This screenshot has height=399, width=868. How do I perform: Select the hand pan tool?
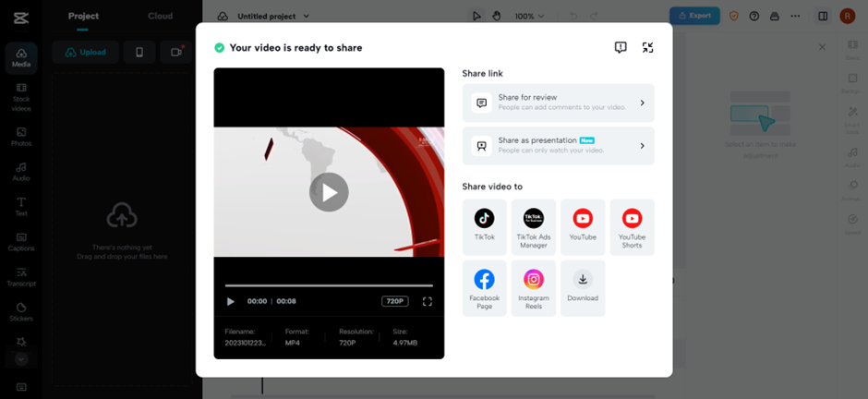pyautogui.click(x=497, y=16)
